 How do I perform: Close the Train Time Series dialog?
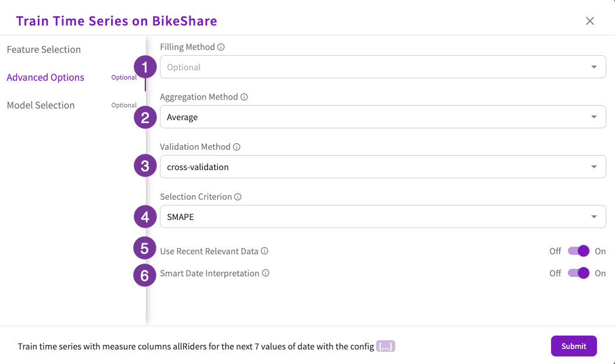(590, 21)
